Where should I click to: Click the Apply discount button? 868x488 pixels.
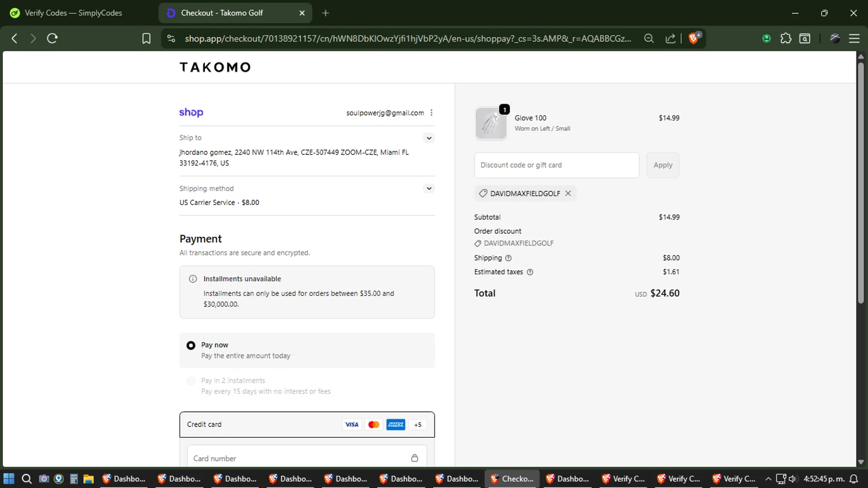pos(663,165)
